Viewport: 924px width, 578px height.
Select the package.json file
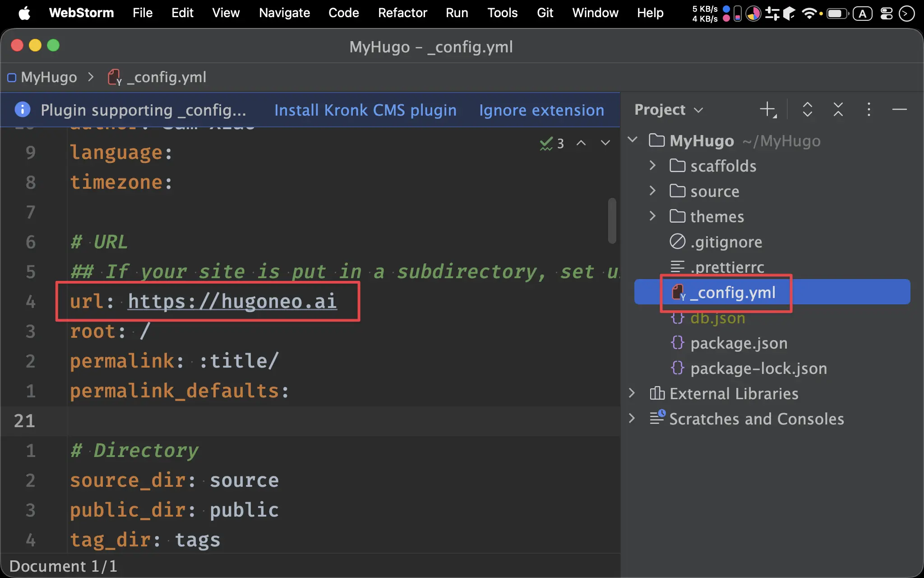[729, 343]
